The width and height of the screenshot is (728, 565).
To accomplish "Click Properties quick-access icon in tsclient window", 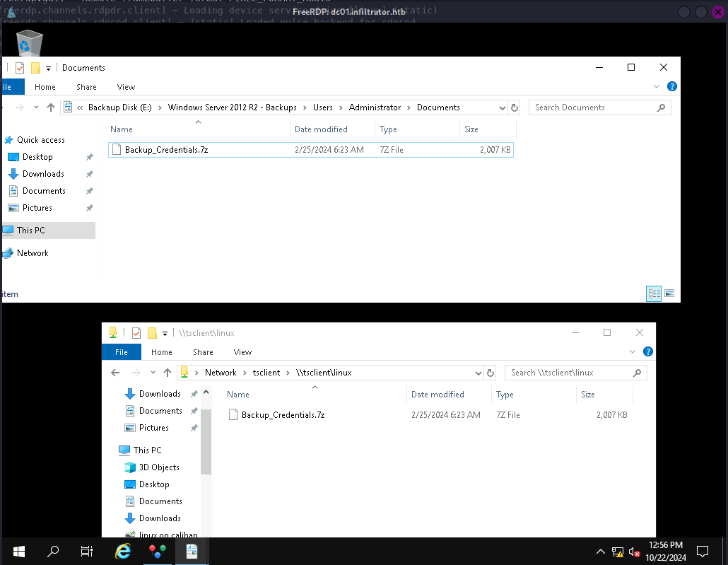I will pyautogui.click(x=136, y=333).
